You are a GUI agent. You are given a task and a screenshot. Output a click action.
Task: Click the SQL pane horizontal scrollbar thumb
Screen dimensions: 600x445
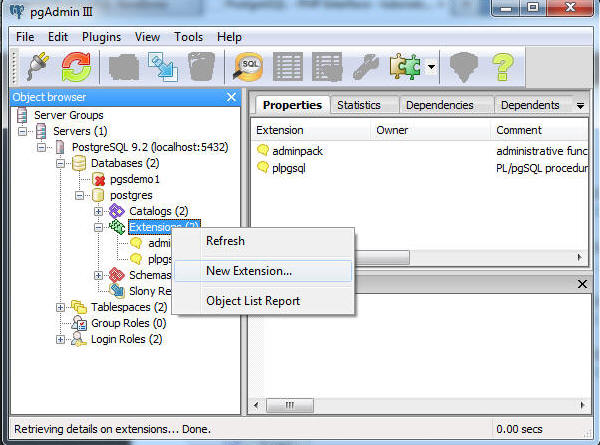(290, 405)
